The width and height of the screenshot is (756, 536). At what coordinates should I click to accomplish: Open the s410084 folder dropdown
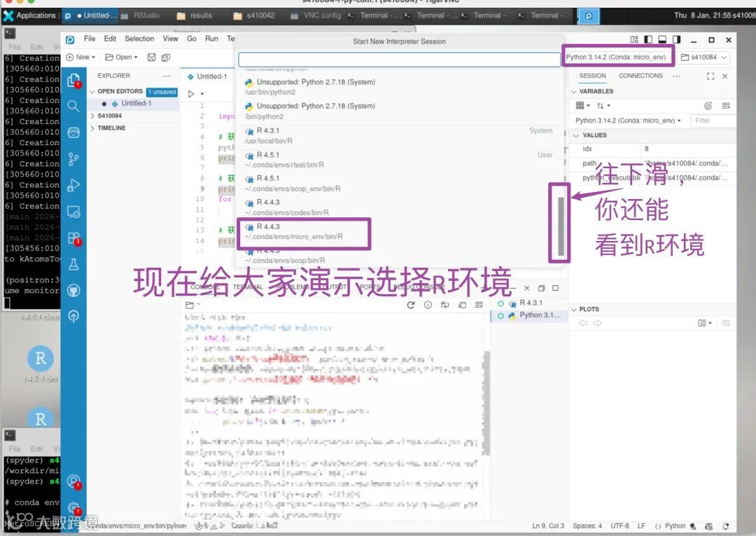click(x=703, y=57)
